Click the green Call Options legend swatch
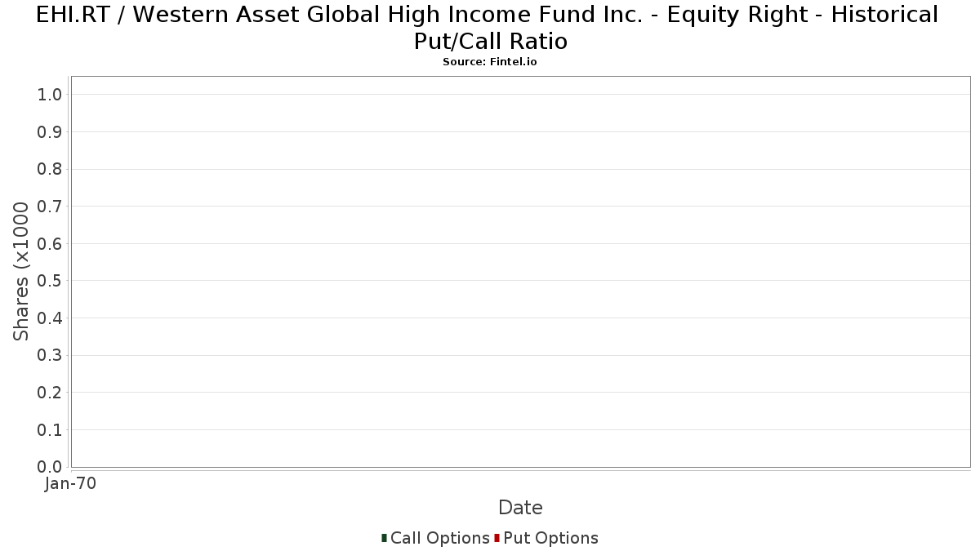This screenshot has width=980, height=551. 384,538
